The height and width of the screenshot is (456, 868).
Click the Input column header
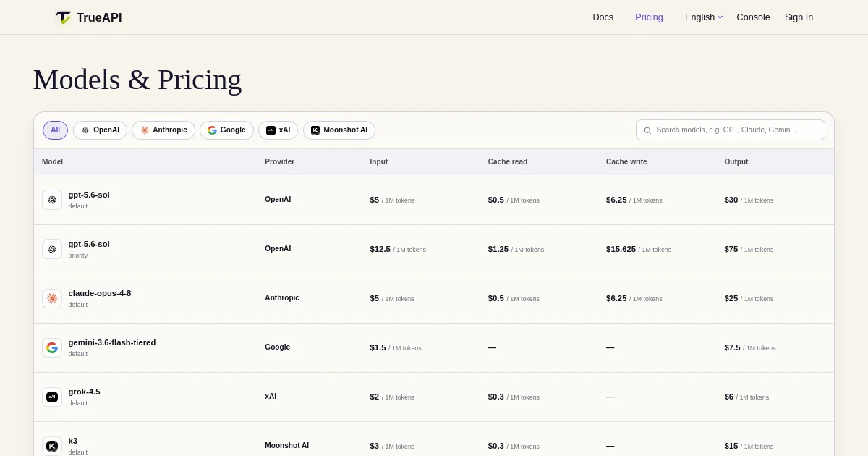379,162
